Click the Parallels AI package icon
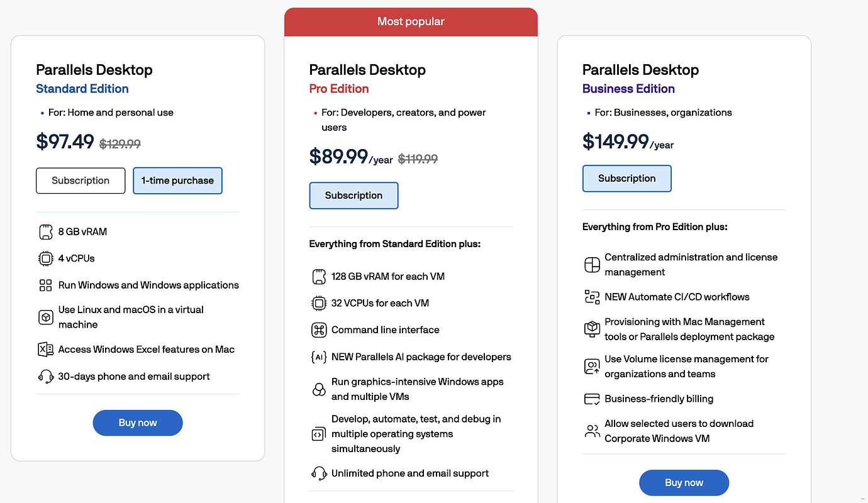The width and height of the screenshot is (868, 503). tap(319, 357)
